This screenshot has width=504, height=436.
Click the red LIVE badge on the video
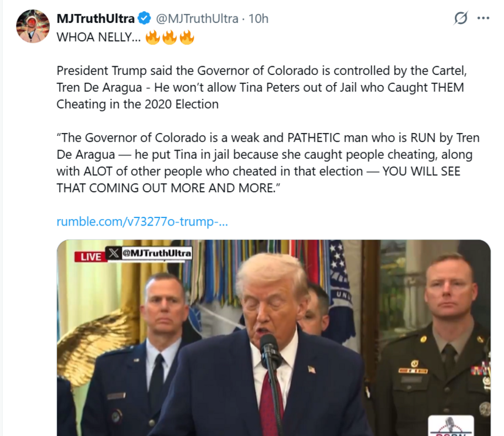point(91,257)
